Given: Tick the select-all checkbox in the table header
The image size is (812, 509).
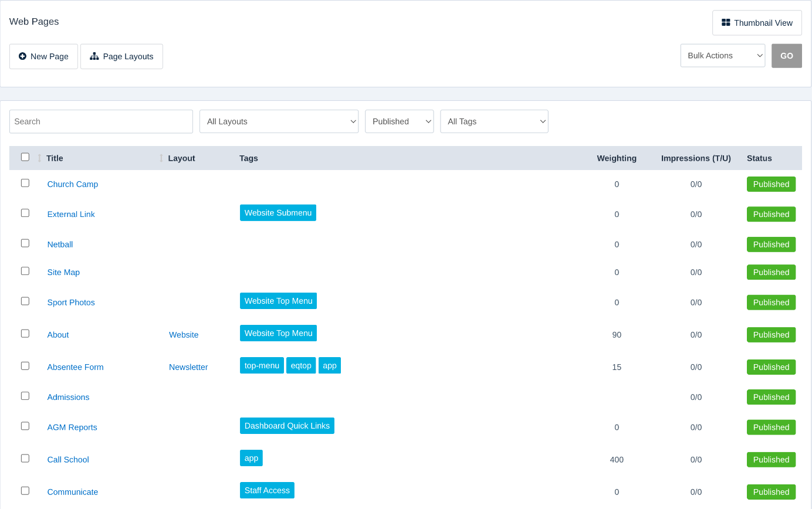Looking at the screenshot, I should [25, 157].
